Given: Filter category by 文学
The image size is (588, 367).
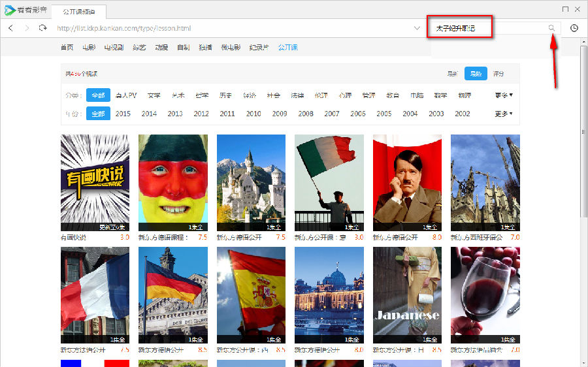Looking at the screenshot, I should [x=154, y=95].
